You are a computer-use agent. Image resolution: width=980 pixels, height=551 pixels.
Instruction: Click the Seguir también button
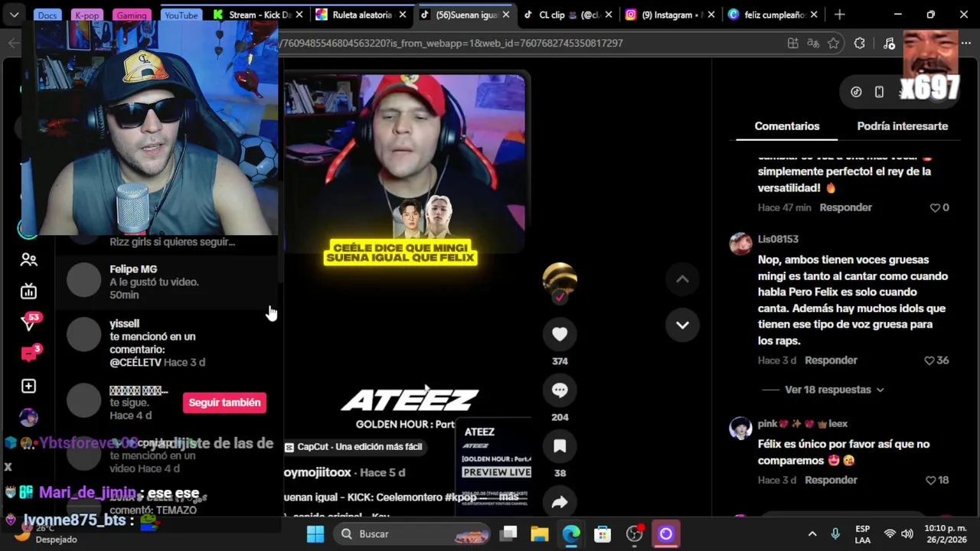(224, 403)
